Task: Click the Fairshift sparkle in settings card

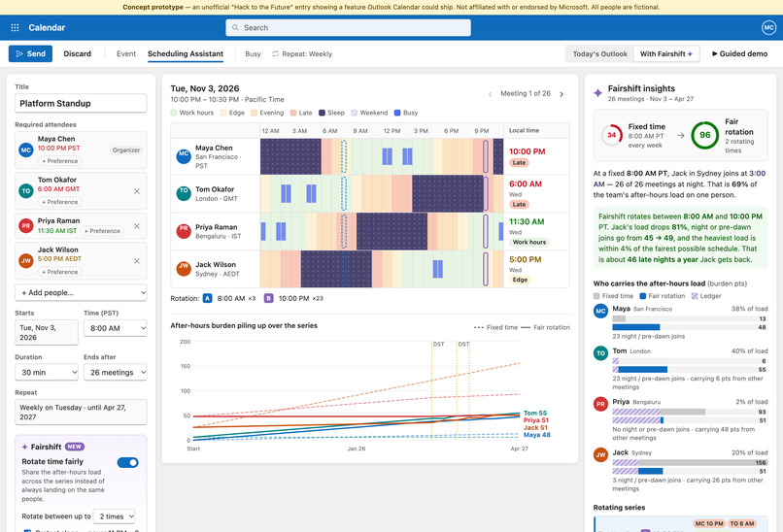Action: (x=24, y=448)
